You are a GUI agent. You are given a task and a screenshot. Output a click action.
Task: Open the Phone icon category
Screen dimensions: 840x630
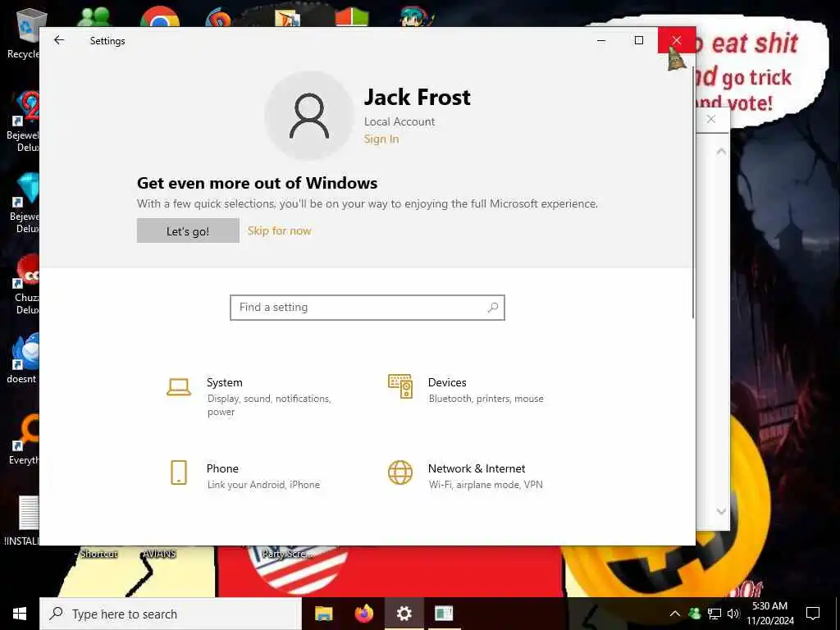click(x=178, y=472)
